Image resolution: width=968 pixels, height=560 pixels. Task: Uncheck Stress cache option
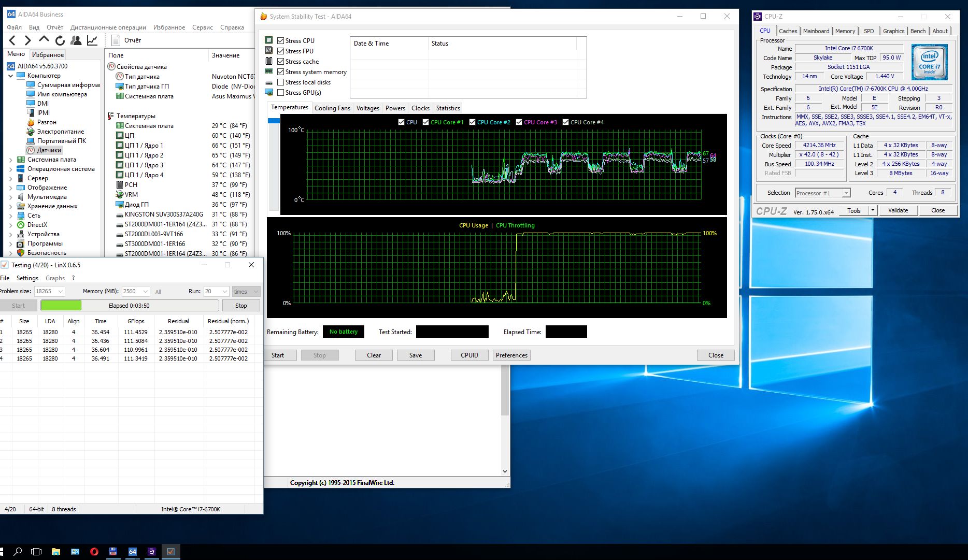[280, 61]
